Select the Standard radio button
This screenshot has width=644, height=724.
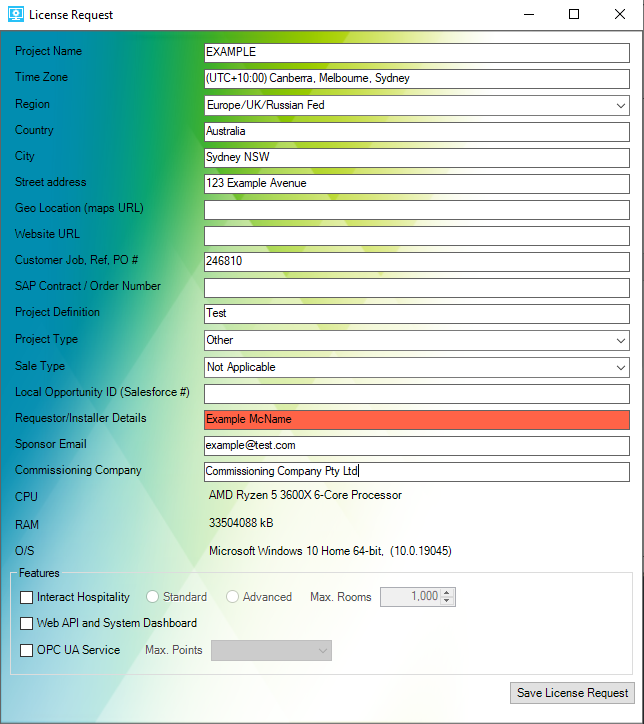click(153, 597)
